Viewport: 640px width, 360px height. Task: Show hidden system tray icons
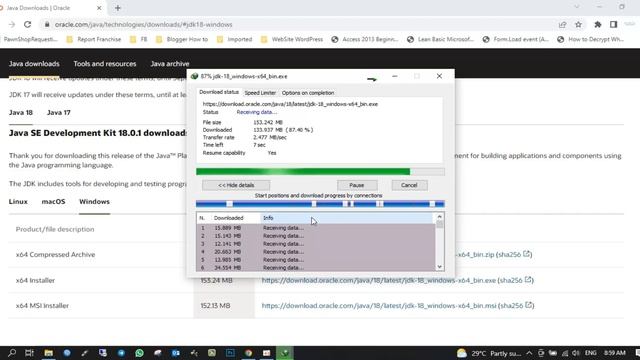(529, 353)
